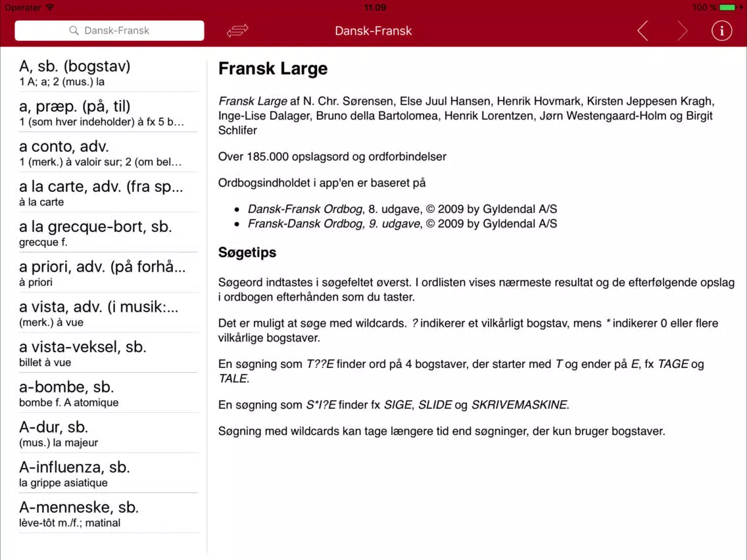
Task: Click the sentence starting 'Søgning med wildcards'
Action: (442, 431)
